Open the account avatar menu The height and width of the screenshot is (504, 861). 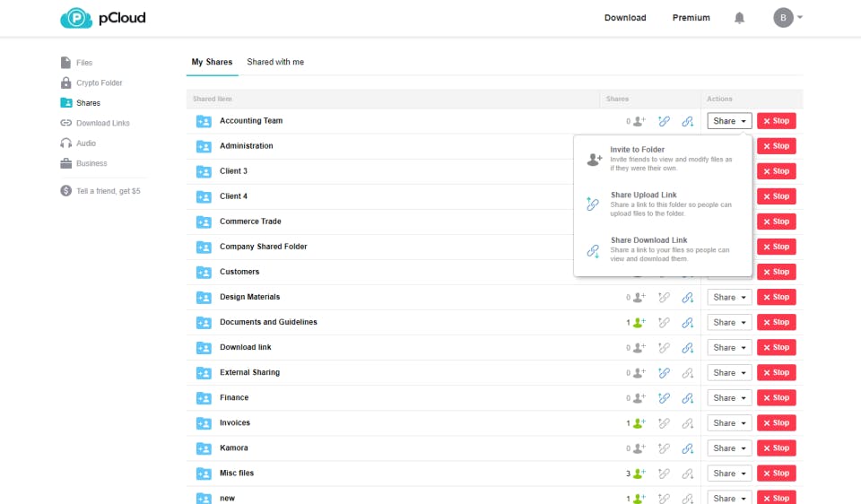(787, 18)
